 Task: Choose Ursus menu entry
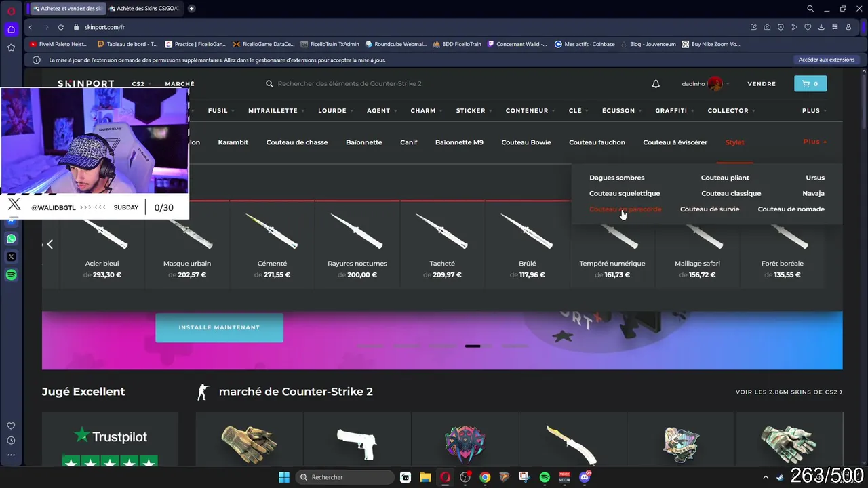click(x=815, y=178)
